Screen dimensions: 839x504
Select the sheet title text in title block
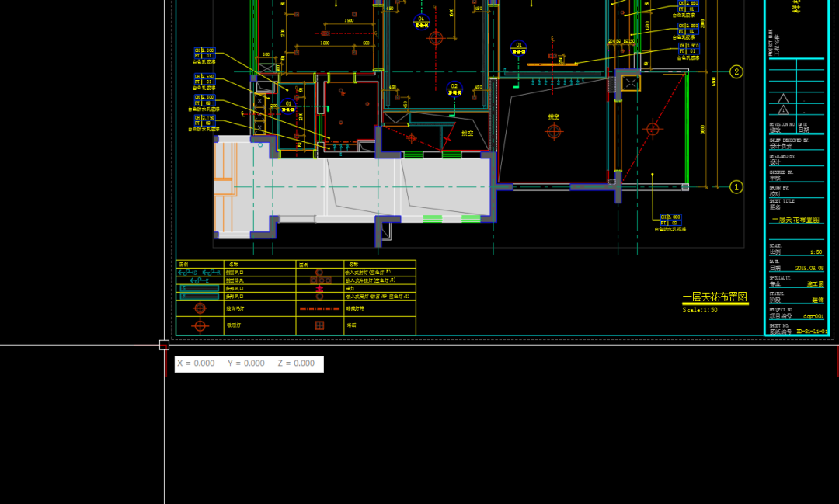point(795,220)
